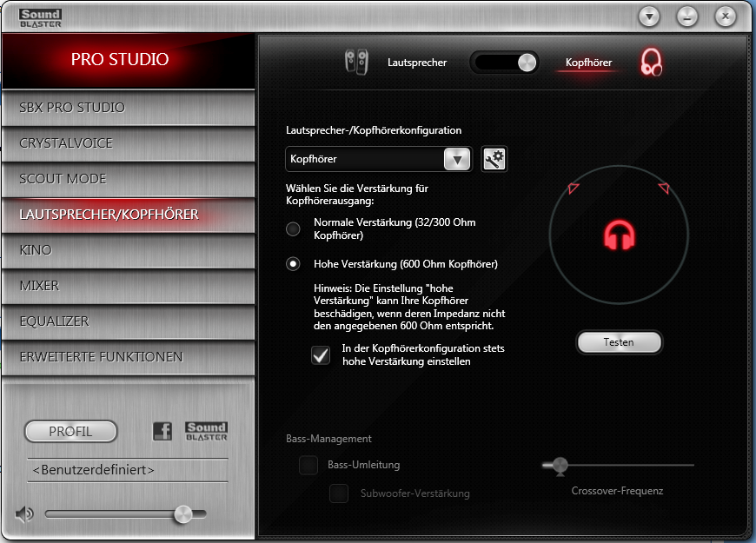This screenshot has height=543, width=756.
Task: Click the Lautsprecher-/Kopfhörerkonfiguration label
Action: click(x=374, y=130)
